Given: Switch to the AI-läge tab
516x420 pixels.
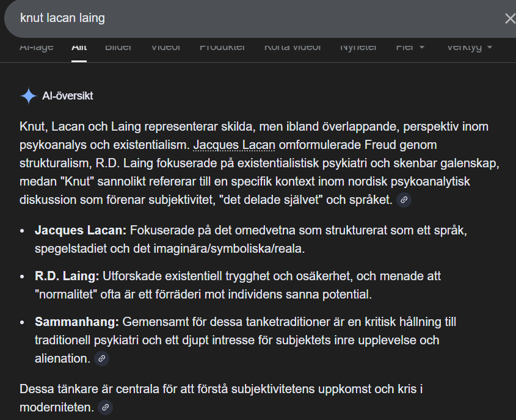Looking at the screenshot, I should pyautogui.click(x=37, y=47).
